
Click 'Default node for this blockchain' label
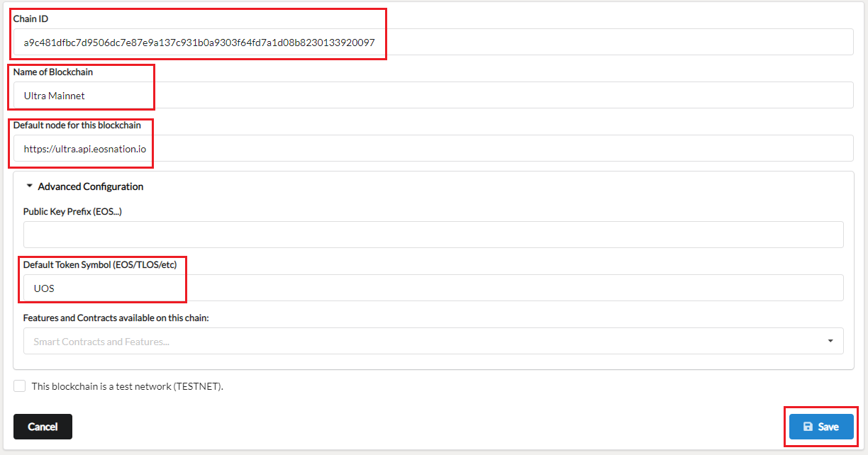[x=77, y=125]
